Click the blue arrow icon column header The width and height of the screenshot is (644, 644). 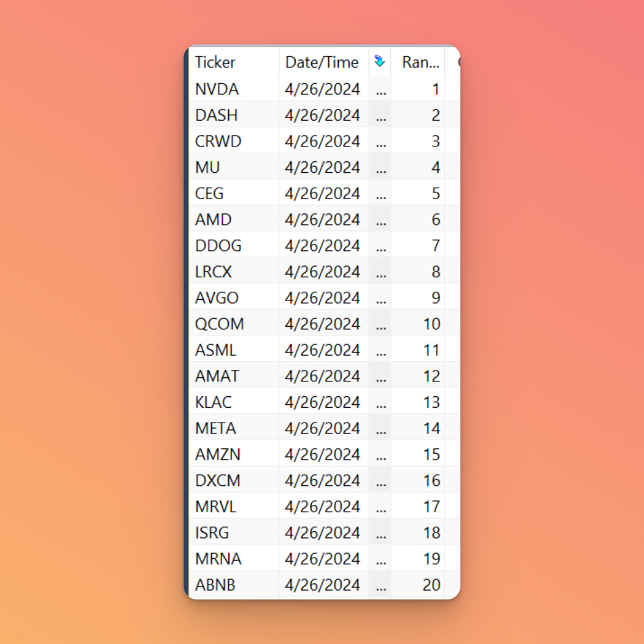click(379, 61)
